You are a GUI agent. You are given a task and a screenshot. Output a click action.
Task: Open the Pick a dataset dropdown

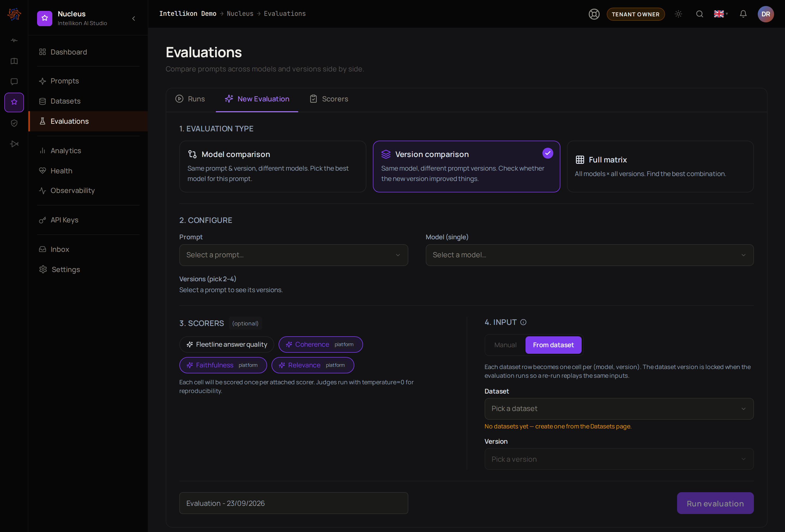pyautogui.click(x=619, y=409)
